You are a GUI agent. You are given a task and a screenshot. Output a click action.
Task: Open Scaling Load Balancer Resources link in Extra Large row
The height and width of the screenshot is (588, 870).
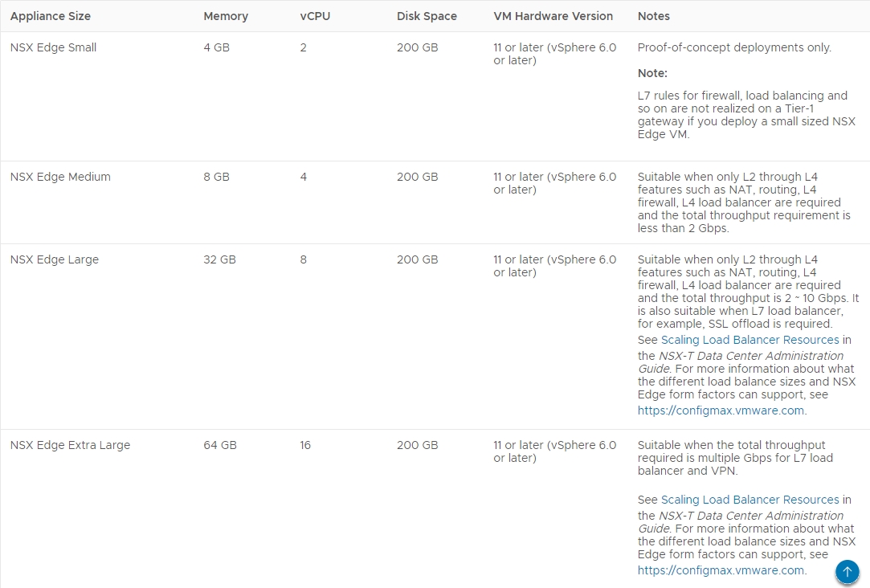click(x=750, y=500)
